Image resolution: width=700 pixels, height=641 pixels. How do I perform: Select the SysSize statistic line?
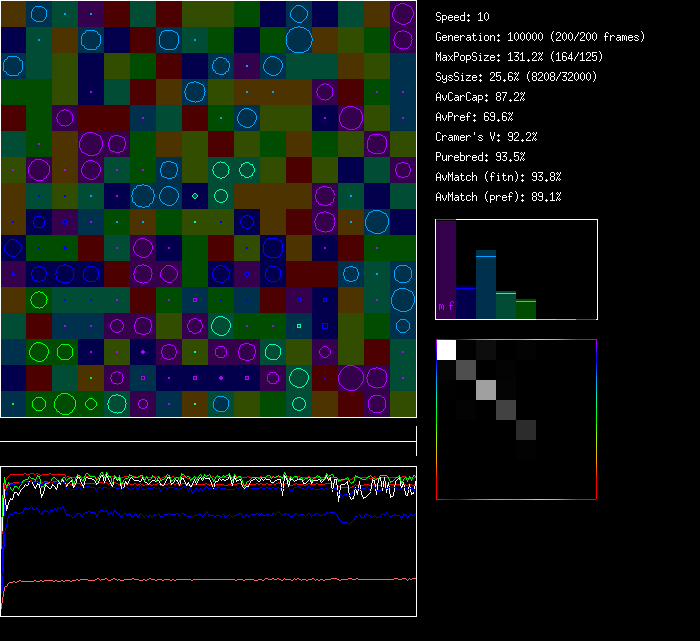(517, 77)
